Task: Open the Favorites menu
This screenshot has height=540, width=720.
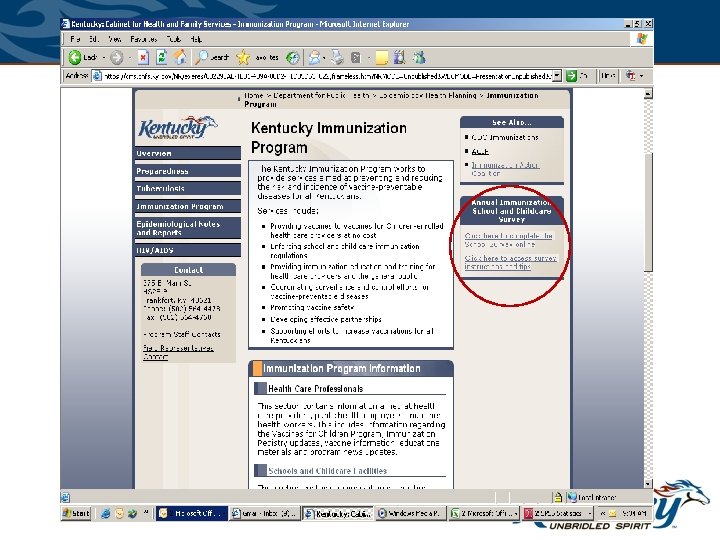Action: (x=144, y=39)
